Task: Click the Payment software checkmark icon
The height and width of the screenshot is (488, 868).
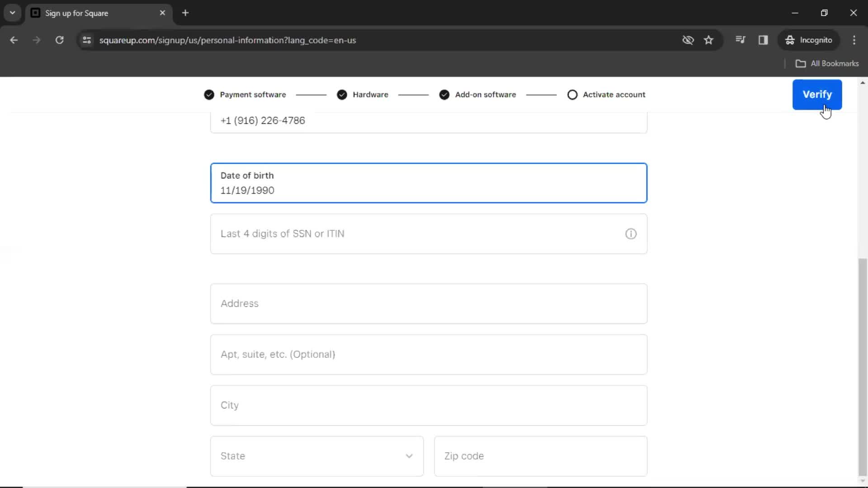Action: point(209,94)
